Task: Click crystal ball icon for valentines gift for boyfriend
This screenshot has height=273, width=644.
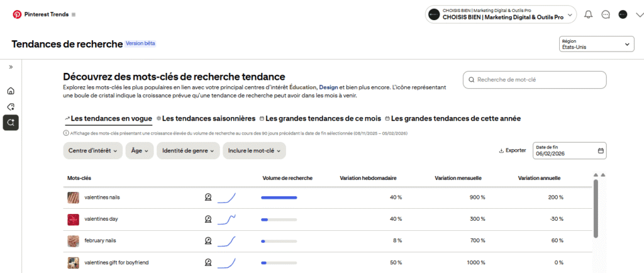Action: point(208,263)
